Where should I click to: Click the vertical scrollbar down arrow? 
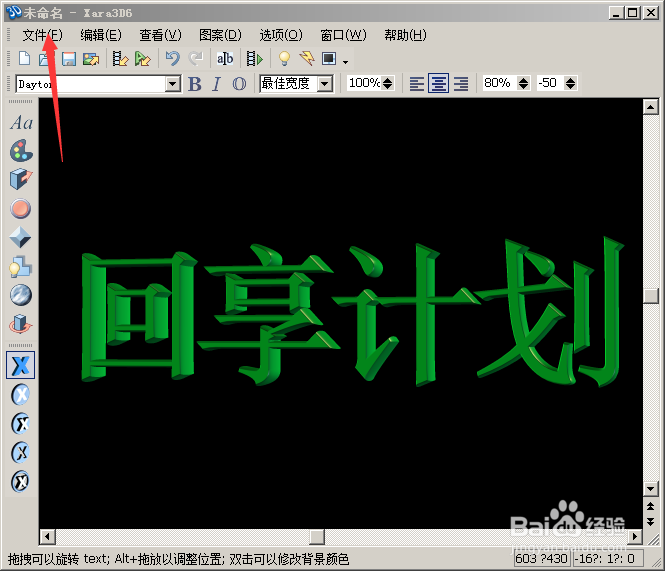pyautogui.click(x=651, y=489)
